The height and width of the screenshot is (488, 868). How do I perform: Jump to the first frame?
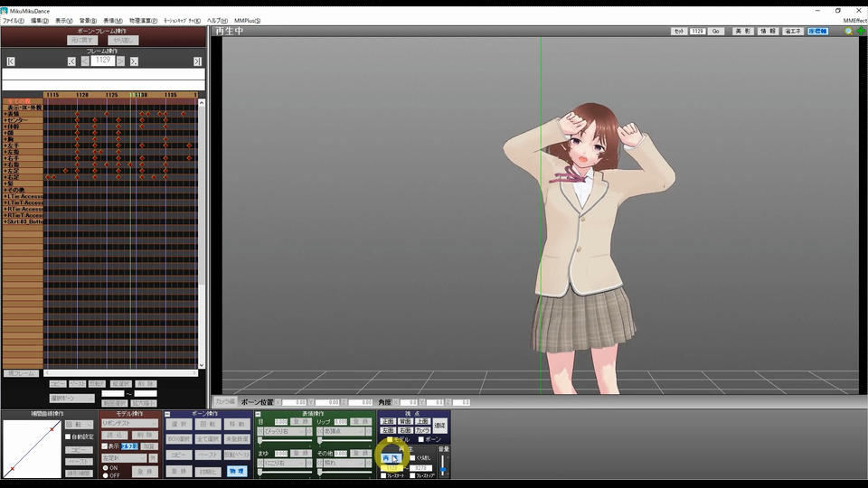11,61
